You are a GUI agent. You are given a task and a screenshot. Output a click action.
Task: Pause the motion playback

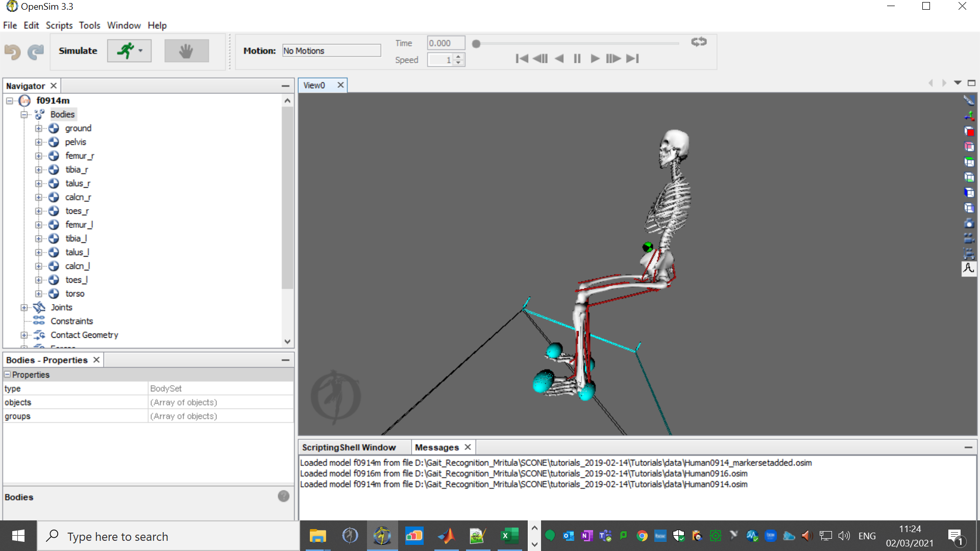(x=577, y=59)
